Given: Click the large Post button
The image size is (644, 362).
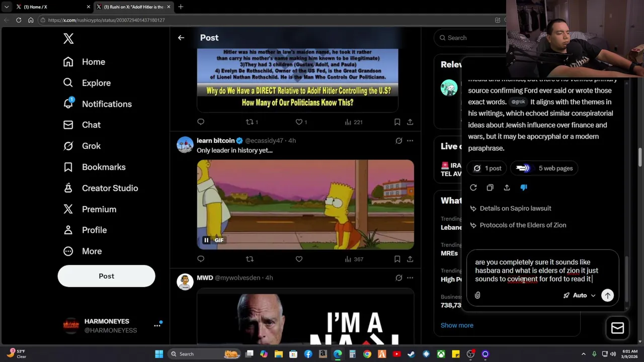Looking at the screenshot, I should click(106, 276).
